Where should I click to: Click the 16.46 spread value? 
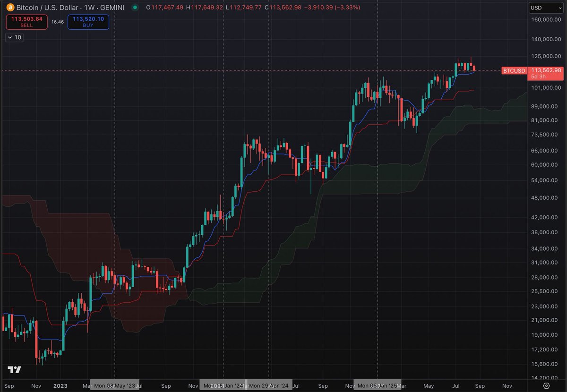[58, 22]
